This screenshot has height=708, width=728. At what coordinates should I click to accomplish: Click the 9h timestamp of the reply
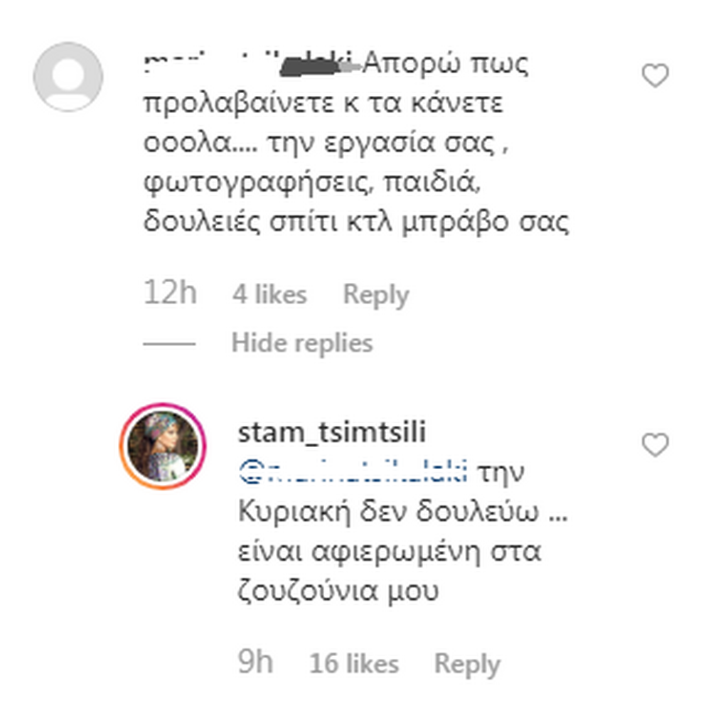tap(255, 663)
